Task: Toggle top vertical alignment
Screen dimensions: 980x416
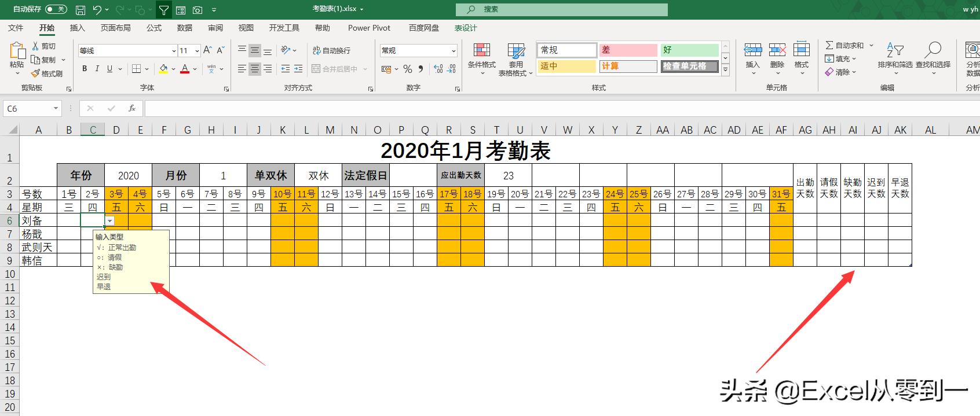Action: [242, 50]
